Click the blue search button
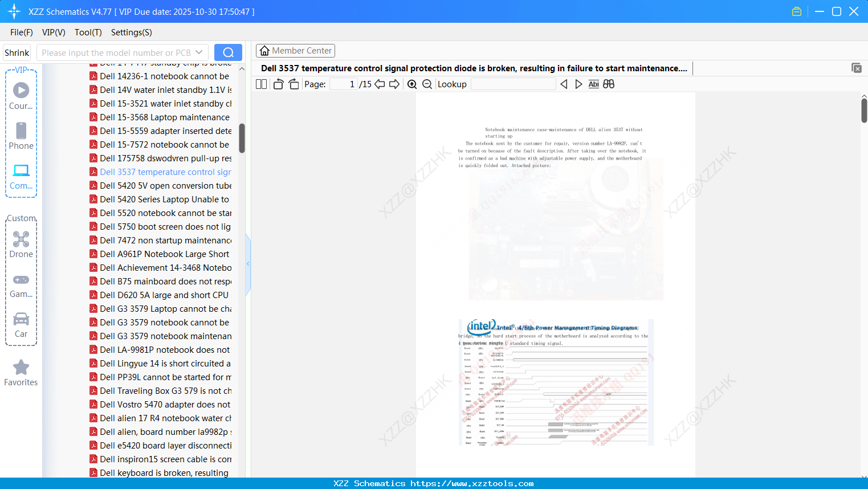This screenshot has width=868, height=489. pyautogui.click(x=228, y=52)
